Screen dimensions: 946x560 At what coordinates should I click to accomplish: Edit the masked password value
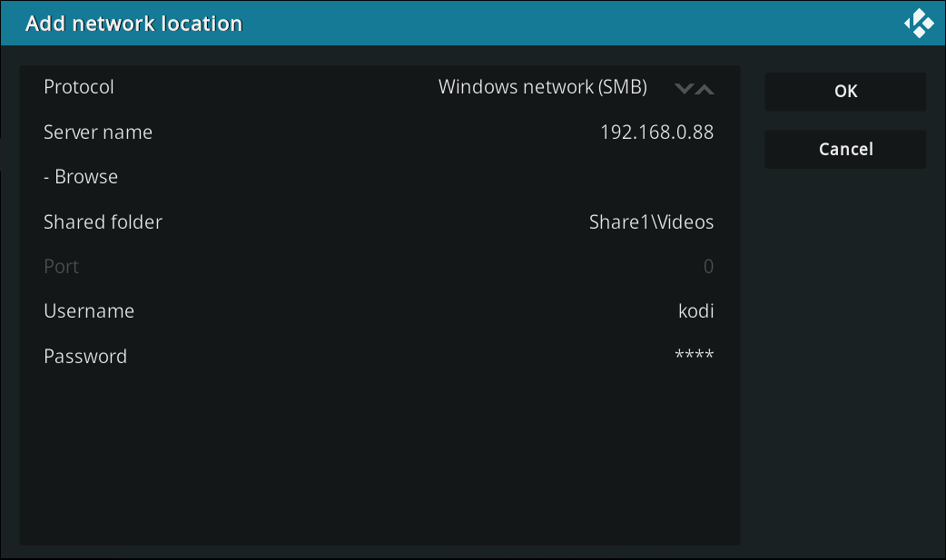click(x=694, y=356)
